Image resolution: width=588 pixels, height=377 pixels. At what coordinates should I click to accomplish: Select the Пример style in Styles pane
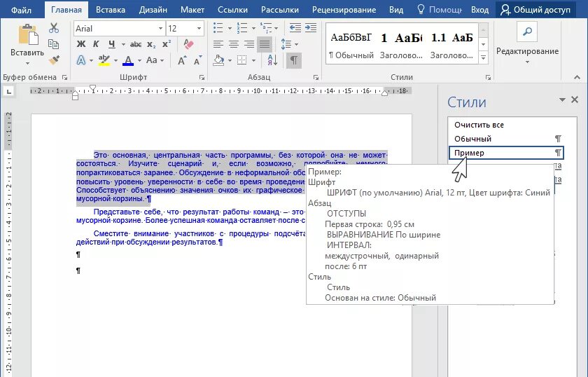point(506,153)
